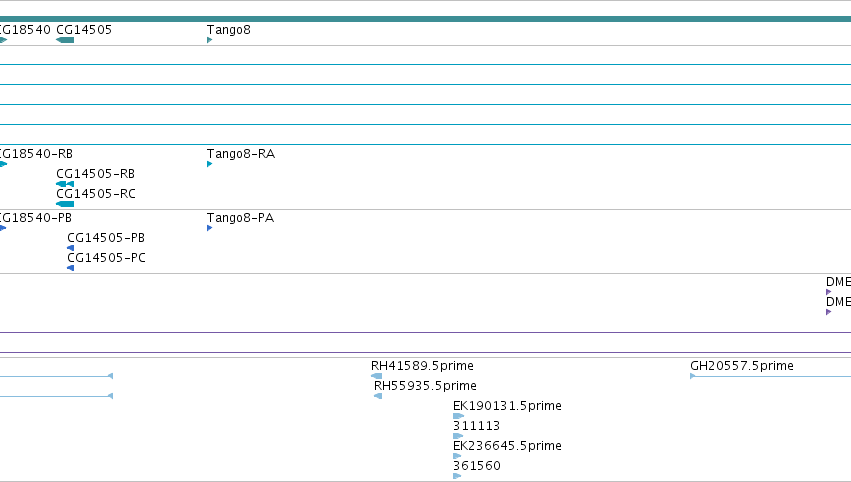This screenshot has width=851, height=482.
Task: Select the CG18540-PB protein label
Action: point(36,218)
